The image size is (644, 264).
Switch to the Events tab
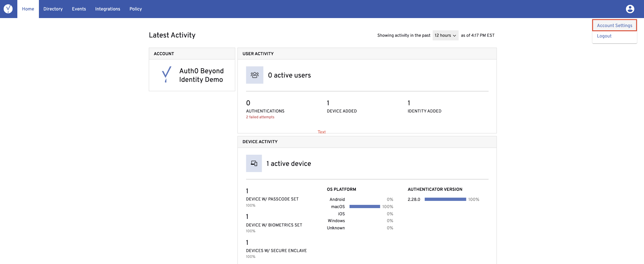coord(79,9)
